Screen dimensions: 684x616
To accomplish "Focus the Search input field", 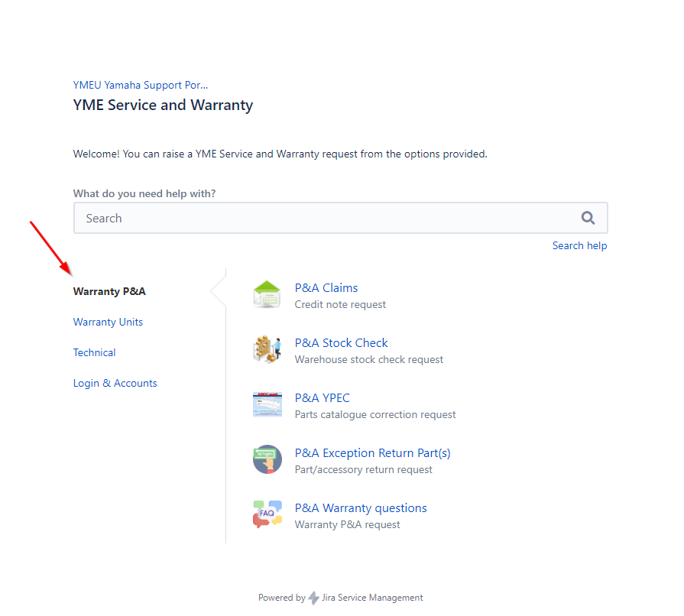I will click(340, 218).
